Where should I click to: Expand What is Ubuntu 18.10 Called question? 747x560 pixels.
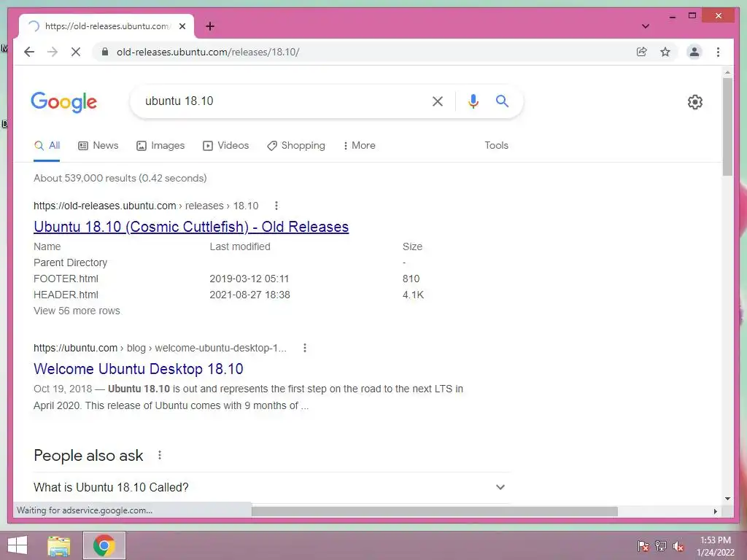tap(271, 487)
